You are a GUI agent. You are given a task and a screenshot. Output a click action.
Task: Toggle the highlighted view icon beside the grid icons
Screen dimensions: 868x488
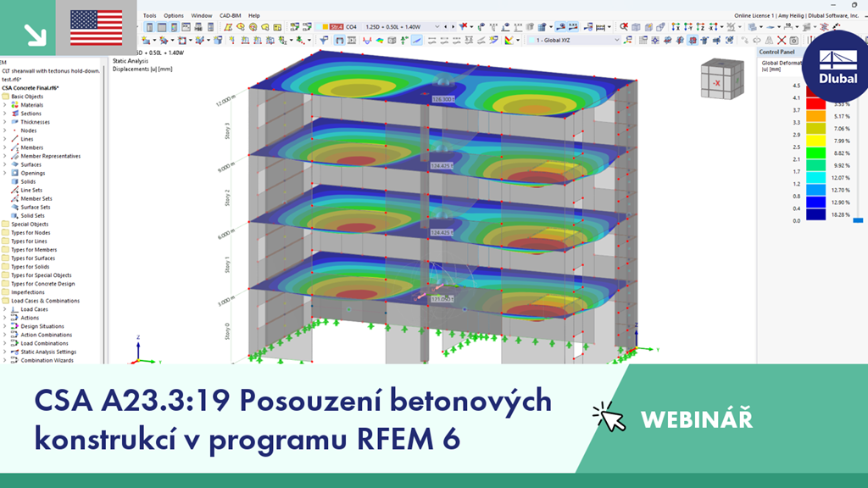692,40
